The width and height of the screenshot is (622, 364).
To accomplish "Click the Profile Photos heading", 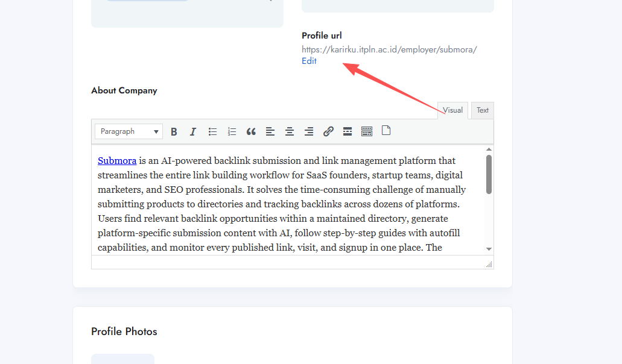I will (x=124, y=331).
